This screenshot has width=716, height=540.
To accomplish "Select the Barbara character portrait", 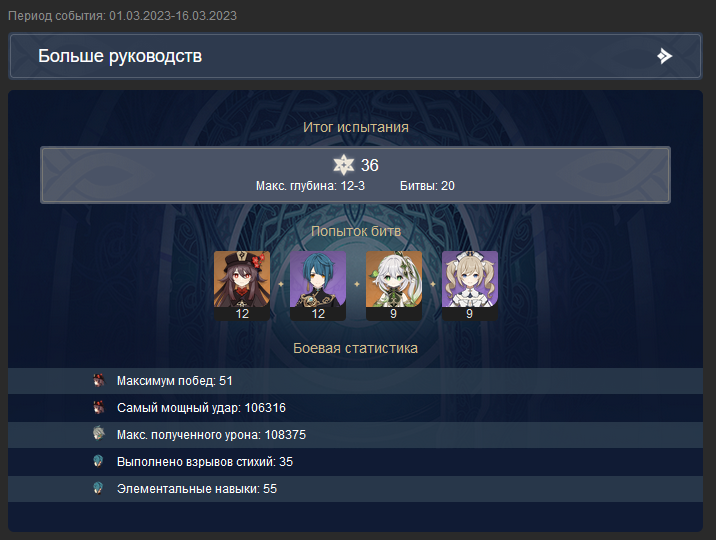I will click(469, 285).
